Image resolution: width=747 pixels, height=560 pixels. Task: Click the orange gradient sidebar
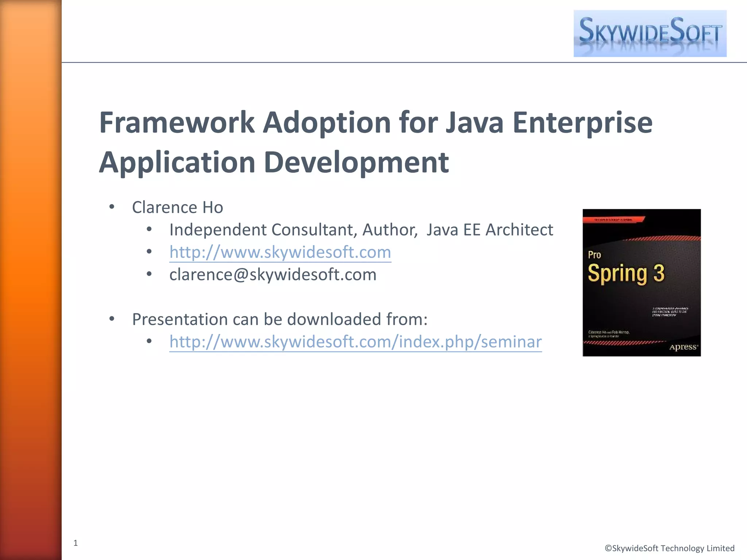coord(31,280)
